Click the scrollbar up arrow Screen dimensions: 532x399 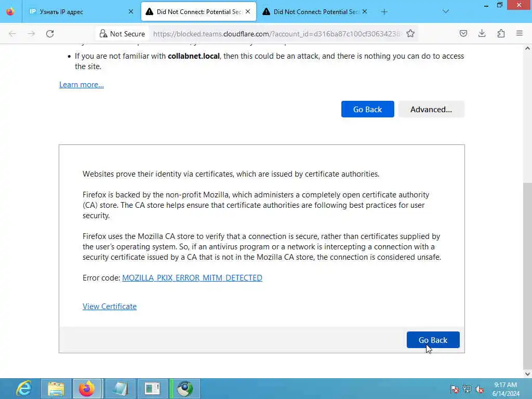pyautogui.click(x=527, y=48)
